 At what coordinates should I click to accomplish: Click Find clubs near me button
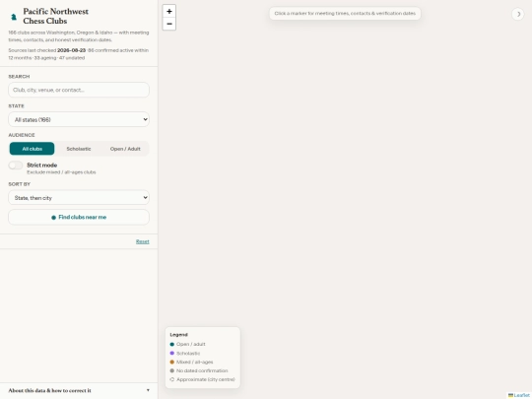(79, 217)
